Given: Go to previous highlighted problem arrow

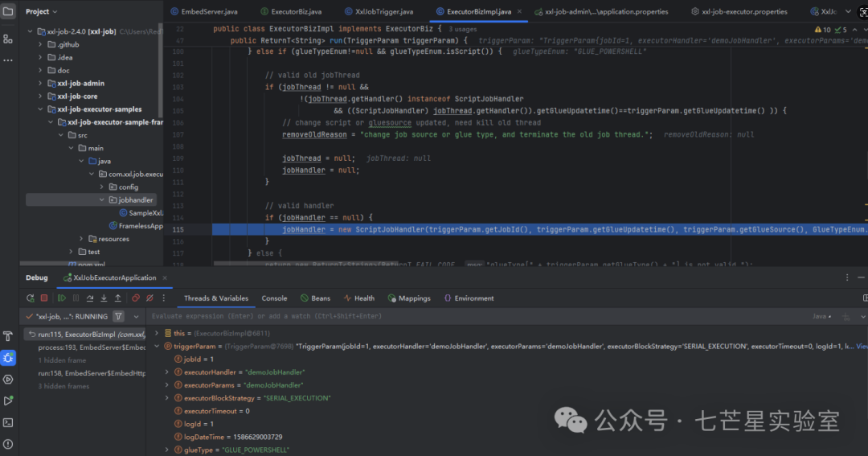Looking at the screenshot, I should coord(854,30).
